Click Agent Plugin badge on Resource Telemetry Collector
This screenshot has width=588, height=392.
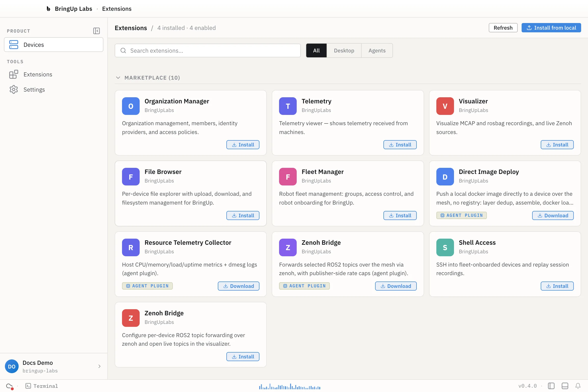pyautogui.click(x=147, y=286)
